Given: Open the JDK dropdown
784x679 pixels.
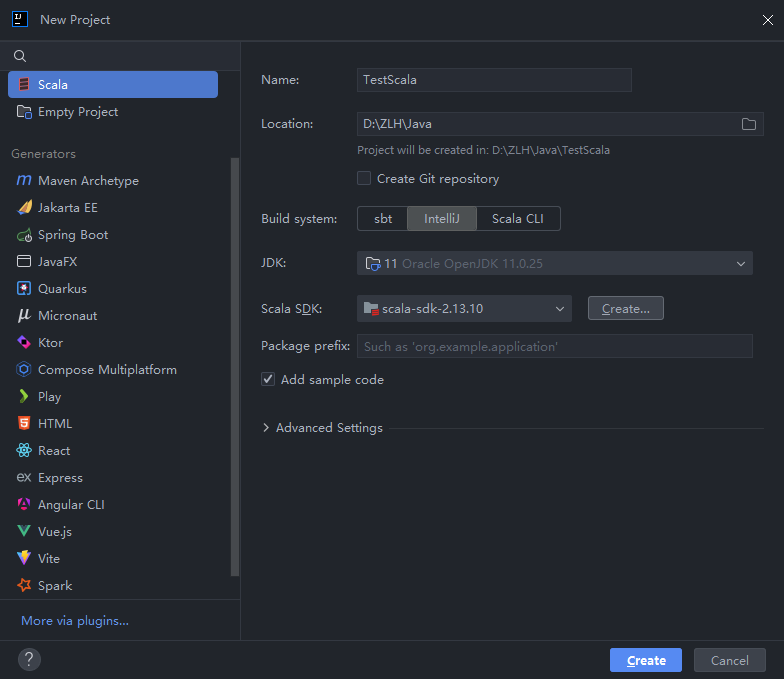Looking at the screenshot, I should click(x=554, y=264).
